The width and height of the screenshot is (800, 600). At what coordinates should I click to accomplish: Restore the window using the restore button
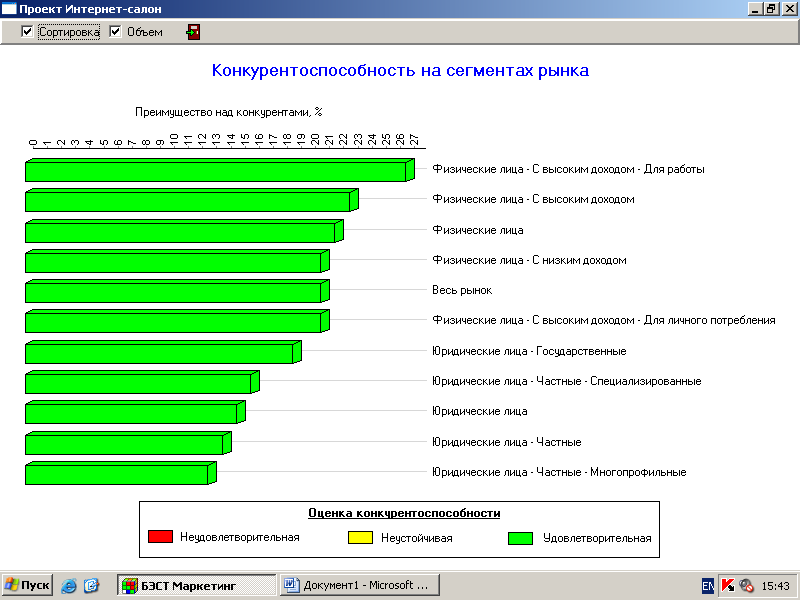click(x=771, y=9)
